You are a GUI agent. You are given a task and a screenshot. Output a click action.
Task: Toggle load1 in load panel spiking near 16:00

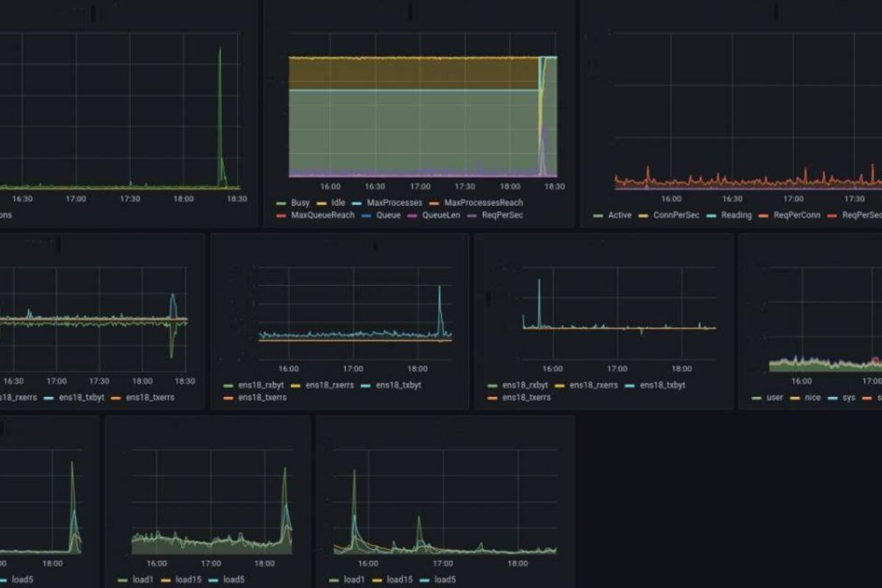click(x=354, y=580)
